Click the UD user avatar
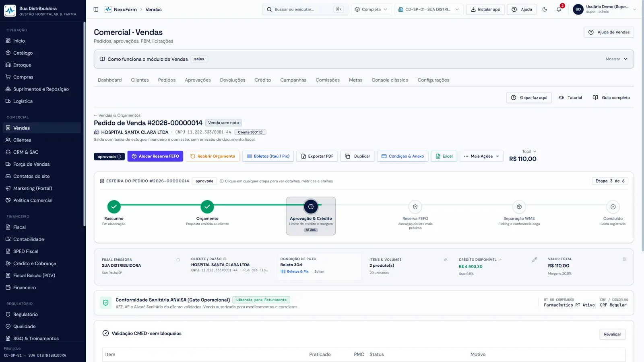This screenshot has width=644, height=362. tap(578, 9)
